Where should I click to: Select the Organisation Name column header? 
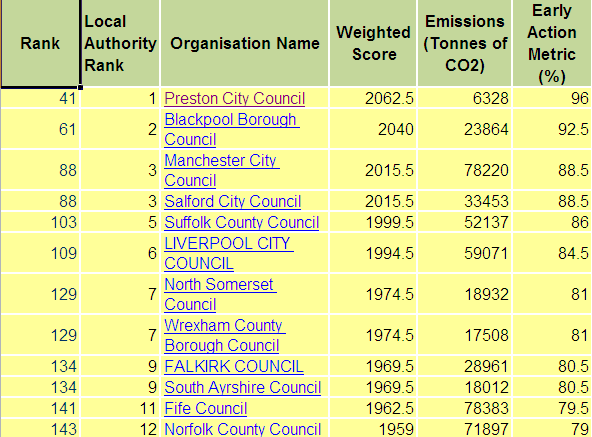click(x=245, y=43)
